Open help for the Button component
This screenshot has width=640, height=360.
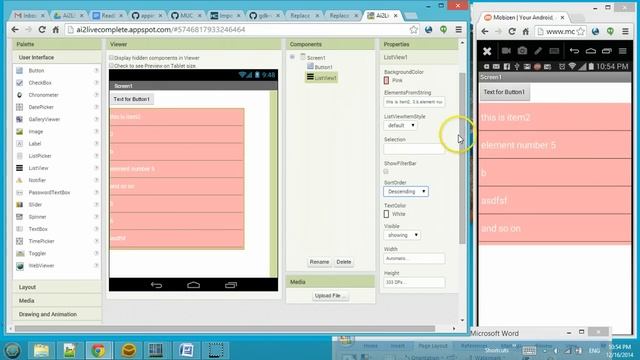96,71
